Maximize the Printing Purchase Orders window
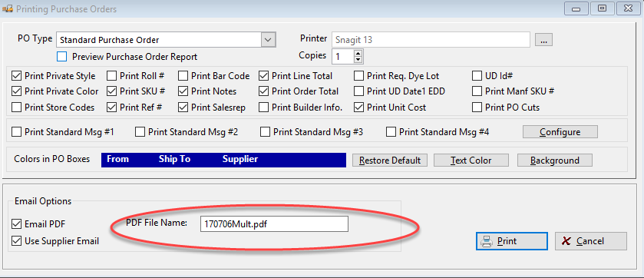This screenshot has width=644, height=278. [x=602, y=8]
